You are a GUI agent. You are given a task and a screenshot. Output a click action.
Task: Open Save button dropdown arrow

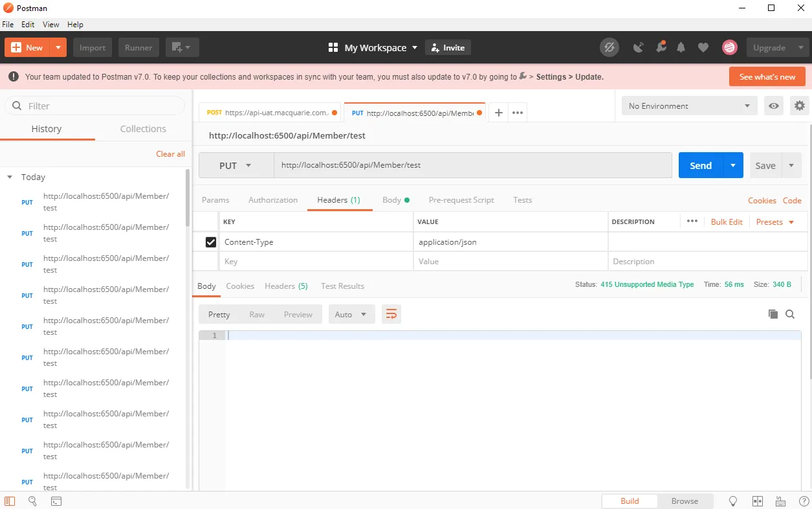point(791,165)
